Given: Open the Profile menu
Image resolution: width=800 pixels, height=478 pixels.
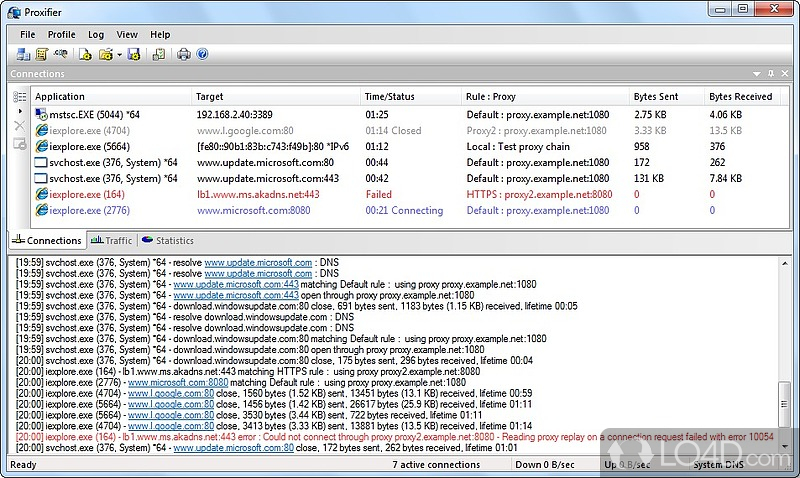Looking at the screenshot, I should click(x=61, y=34).
